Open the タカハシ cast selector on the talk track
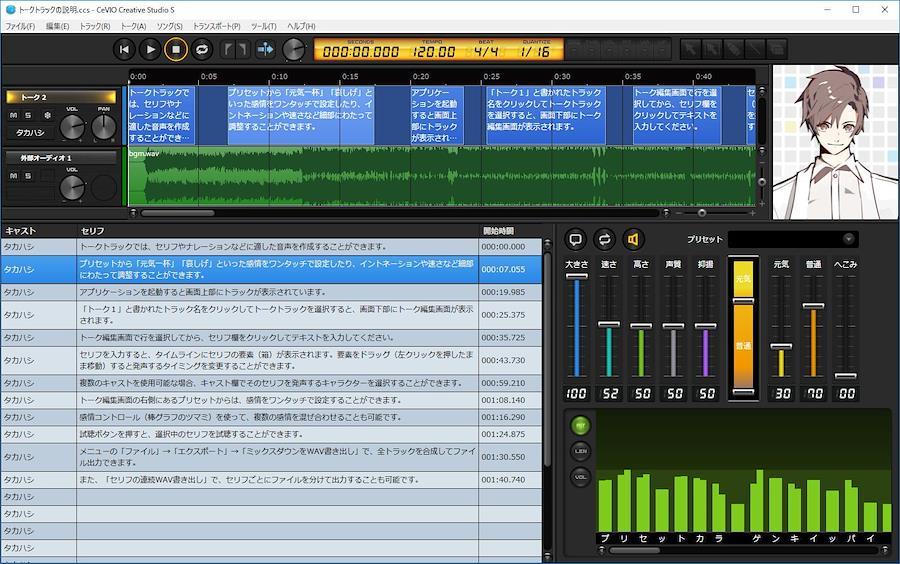Viewport: 900px width, 564px height. [30, 132]
